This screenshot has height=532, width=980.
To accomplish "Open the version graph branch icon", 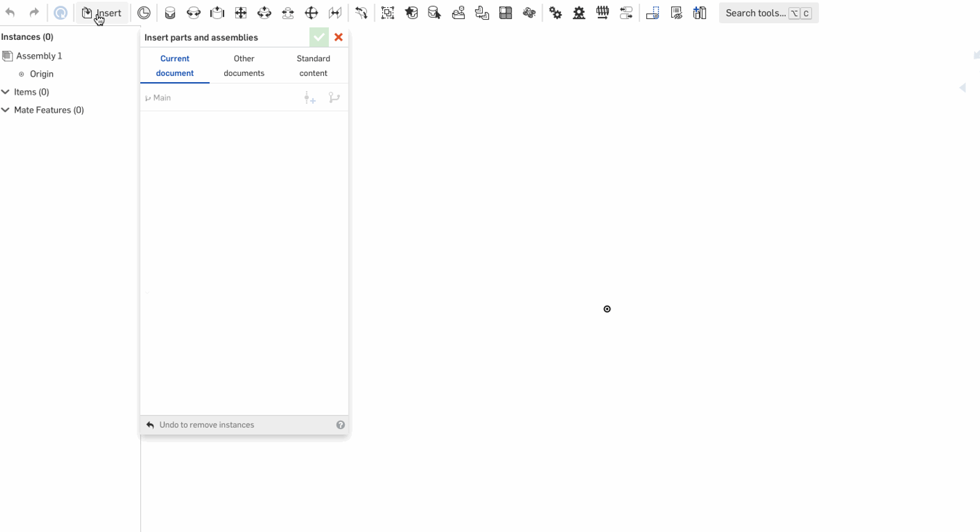I will pos(334,98).
